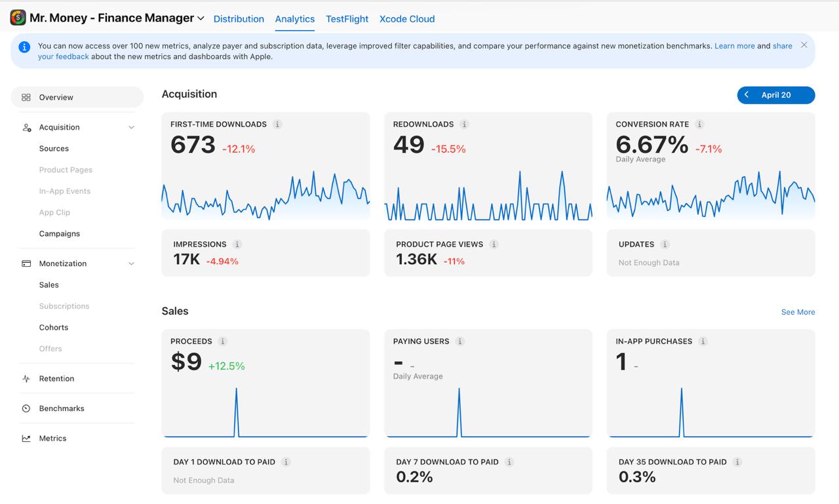Follow the Learn more link
This screenshot has height=504, width=839.
point(734,46)
